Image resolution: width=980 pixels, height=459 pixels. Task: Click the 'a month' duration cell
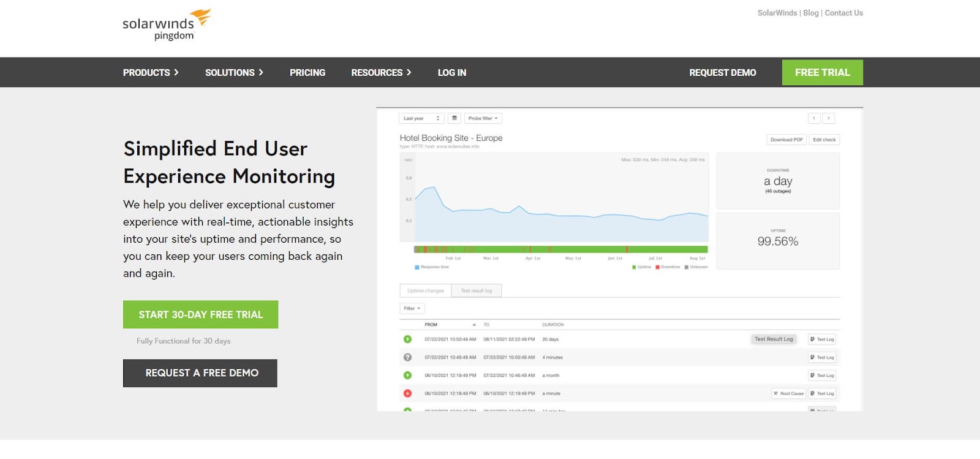click(x=551, y=376)
